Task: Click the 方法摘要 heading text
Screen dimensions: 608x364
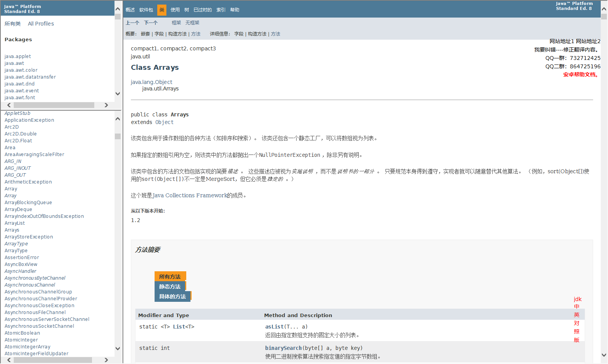Action: pyautogui.click(x=148, y=250)
